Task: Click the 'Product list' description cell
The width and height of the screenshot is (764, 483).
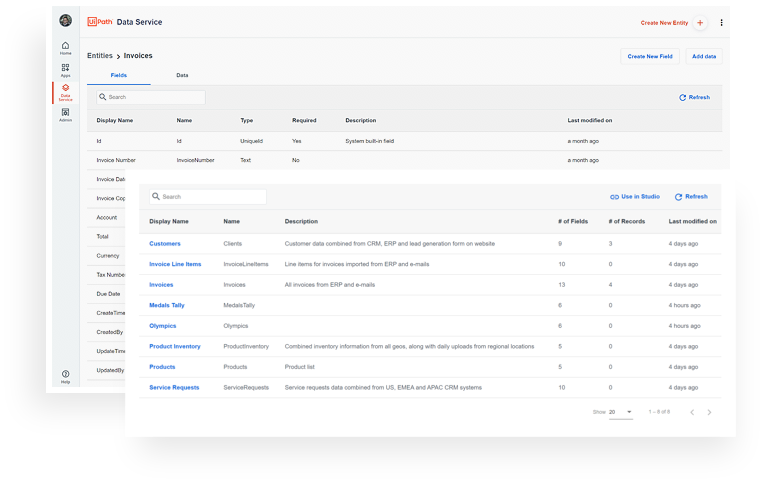Action: tap(300, 367)
